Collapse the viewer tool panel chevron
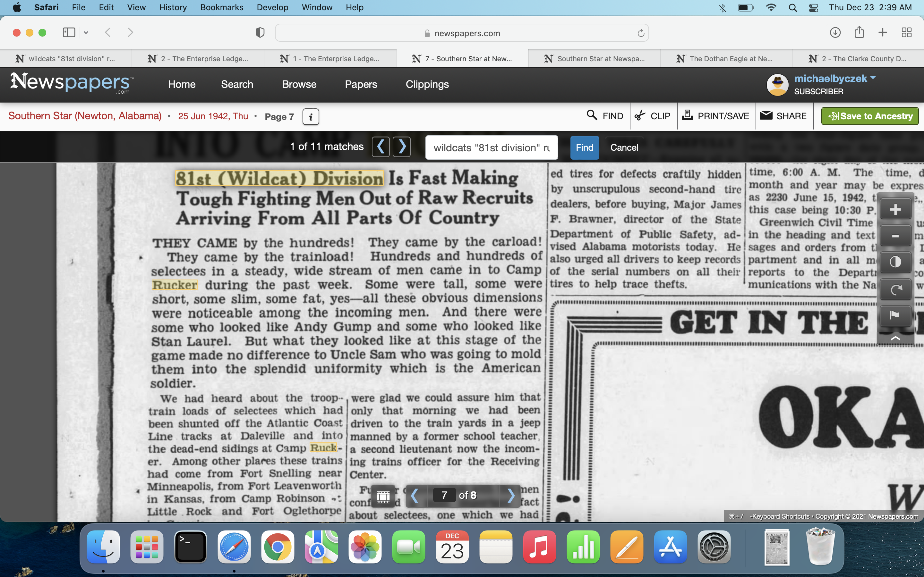 (x=895, y=338)
